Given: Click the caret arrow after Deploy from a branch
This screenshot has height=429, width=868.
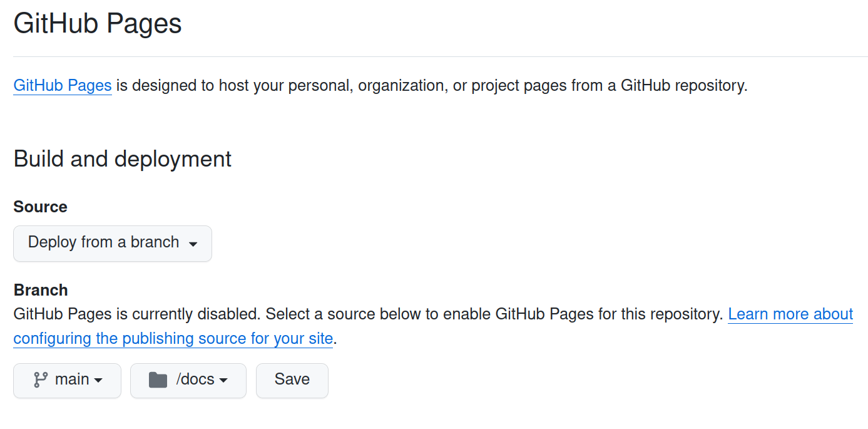Looking at the screenshot, I should point(193,244).
